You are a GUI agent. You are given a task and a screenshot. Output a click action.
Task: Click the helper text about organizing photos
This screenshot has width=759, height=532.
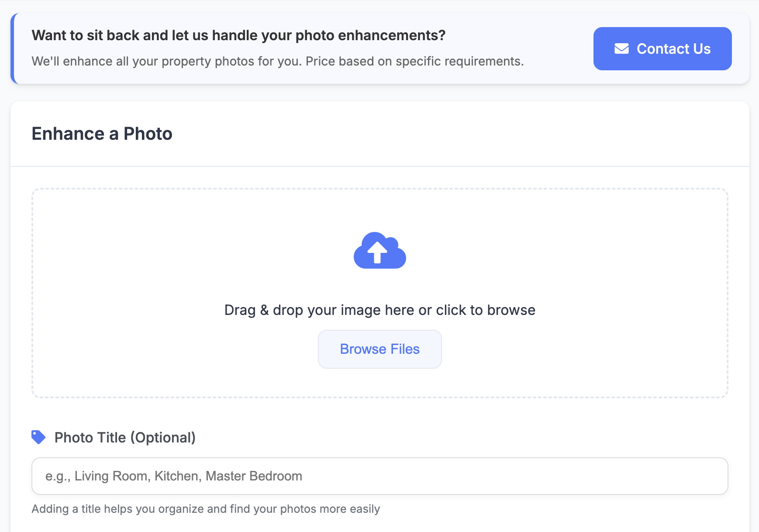pyautogui.click(x=206, y=509)
